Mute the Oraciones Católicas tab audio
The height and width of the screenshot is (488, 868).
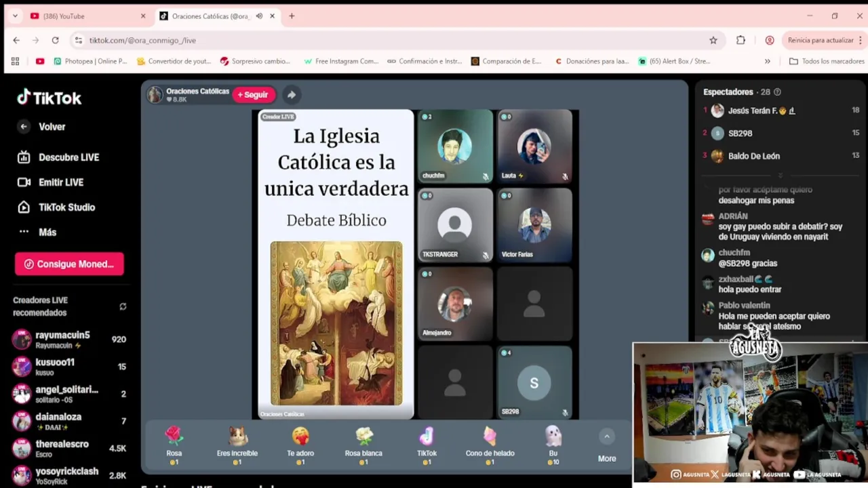pos(259,16)
